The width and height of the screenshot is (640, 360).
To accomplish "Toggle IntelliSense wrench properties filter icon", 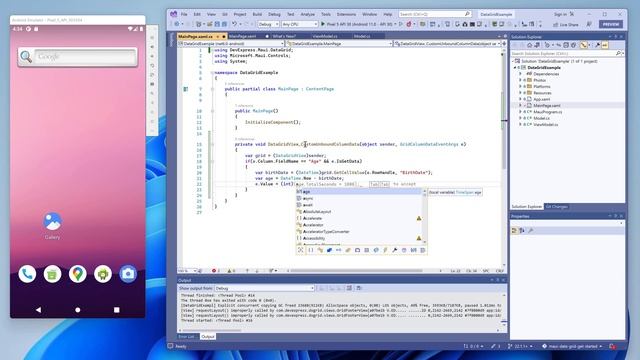I will 395,250.
